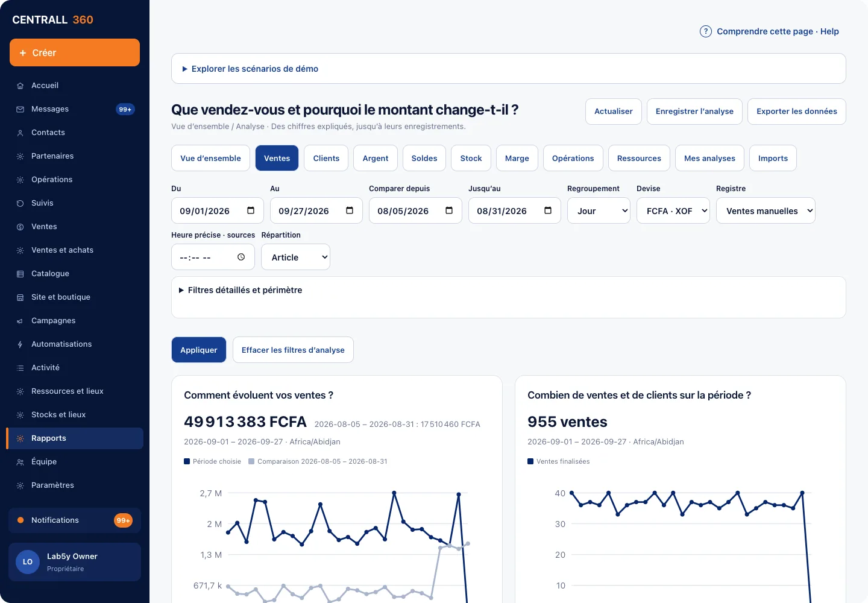Click the Rapports sidebar icon
Screen dimensions: 868x603
coord(20,438)
